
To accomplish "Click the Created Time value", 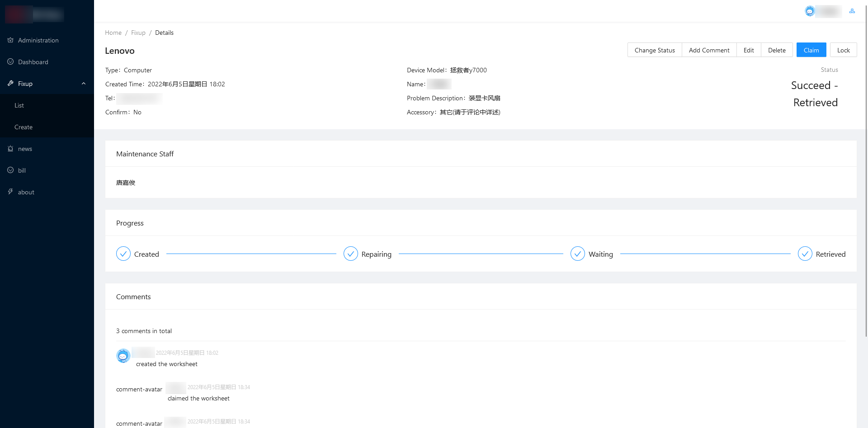I will [x=186, y=84].
